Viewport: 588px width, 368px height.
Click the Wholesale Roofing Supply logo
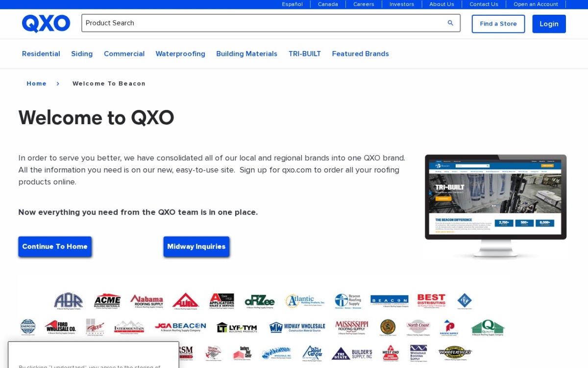tap(418, 353)
